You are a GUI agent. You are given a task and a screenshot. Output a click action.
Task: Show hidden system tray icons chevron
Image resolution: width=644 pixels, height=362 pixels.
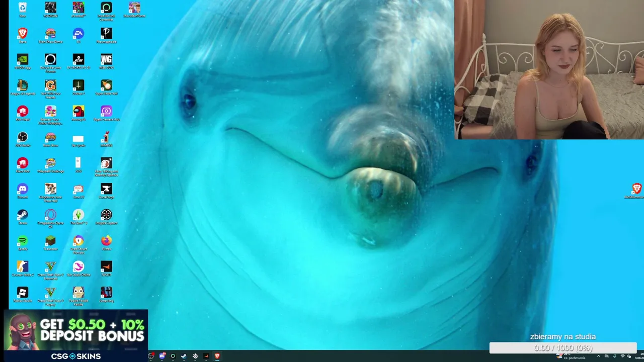pyautogui.click(x=599, y=356)
